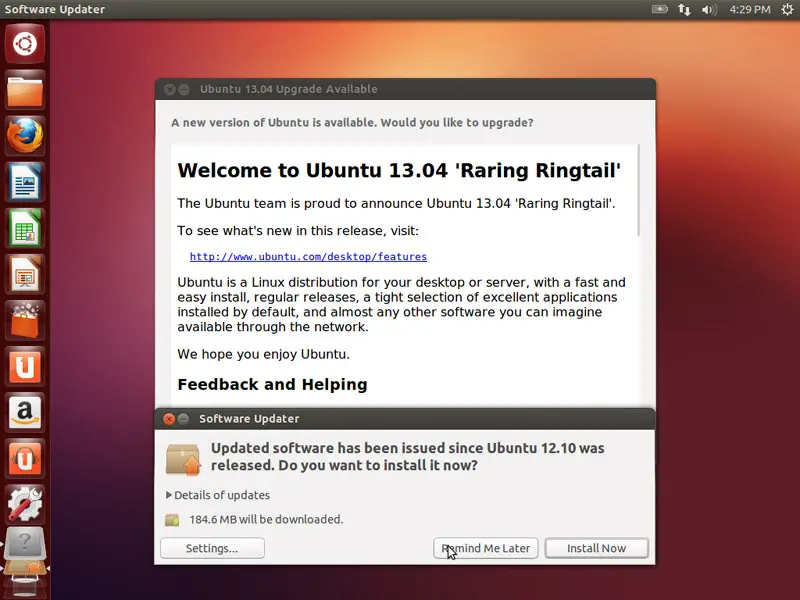Open the Files manager from launcher

coord(24,91)
